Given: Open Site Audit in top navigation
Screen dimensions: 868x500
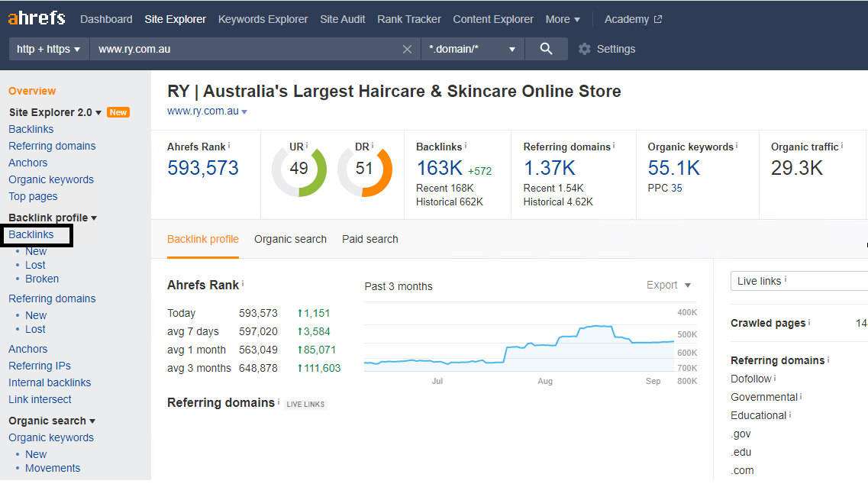Looking at the screenshot, I should (343, 19).
